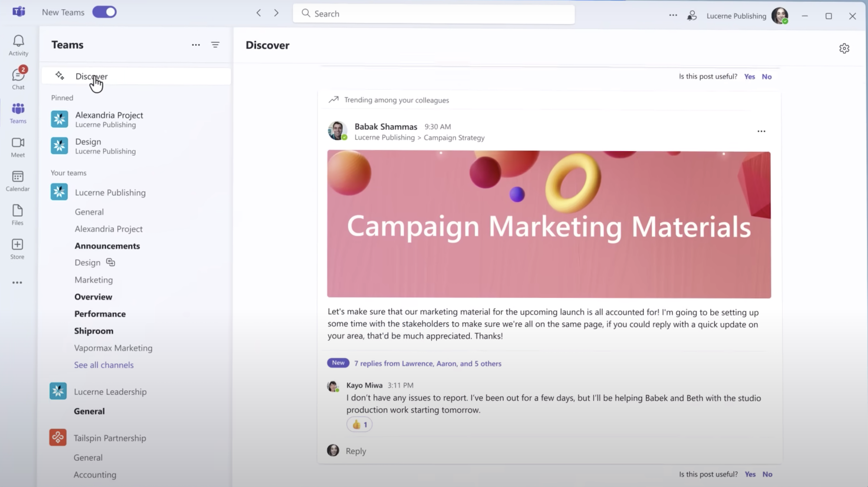The height and width of the screenshot is (487, 868).
Task: Open Chat with 2 unread
Action: pos(18,79)
